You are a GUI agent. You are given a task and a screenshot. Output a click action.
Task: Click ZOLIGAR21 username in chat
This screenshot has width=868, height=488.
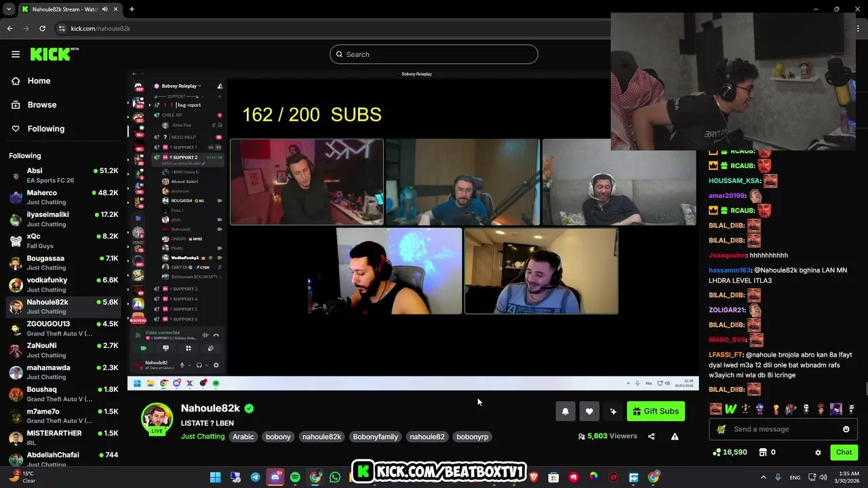[726, 310]
